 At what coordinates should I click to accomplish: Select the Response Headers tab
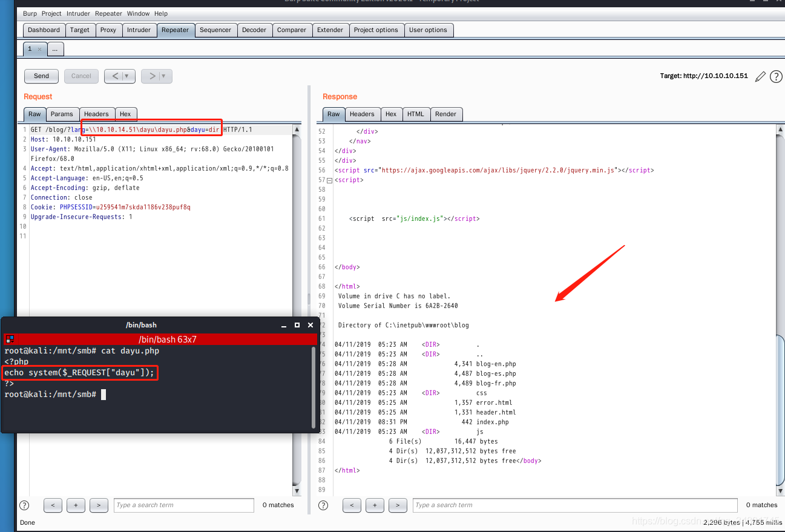point(362,114)
